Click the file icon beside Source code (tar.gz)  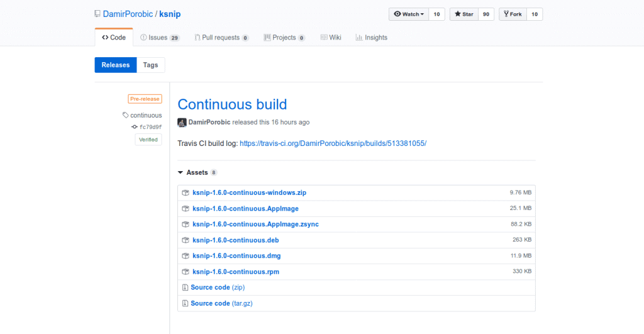click(x=185, y=303)
